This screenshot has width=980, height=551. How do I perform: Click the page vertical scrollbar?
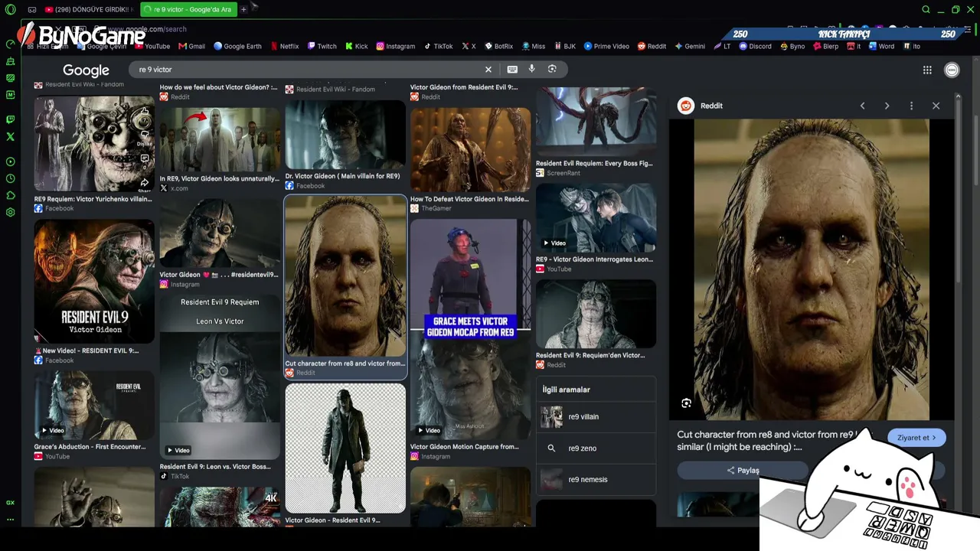click(975, 149)
